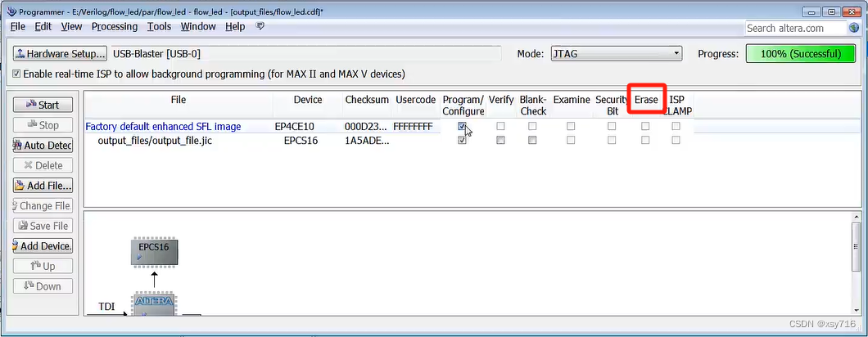Image resolution: width=868 pixels, height=337 pixels.
Task: Click the EPCS16 device cell in table
Action: [x=301, y=141]
